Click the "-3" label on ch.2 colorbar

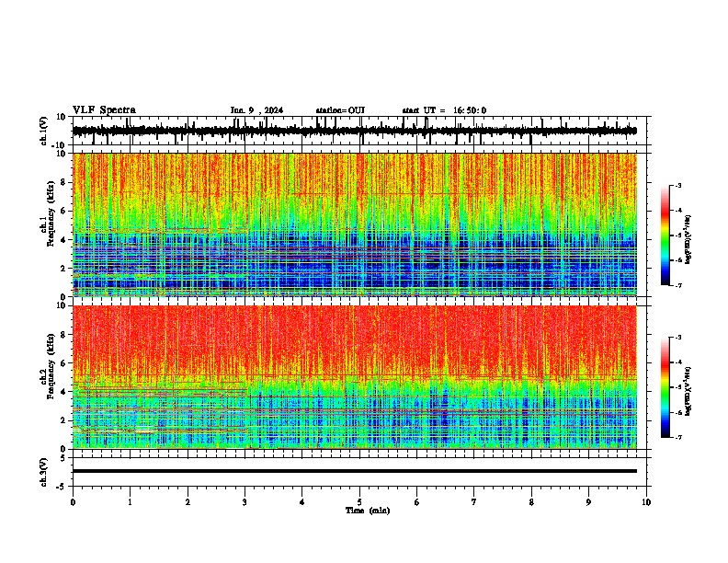pyautogui.click(x=677, y=338)
